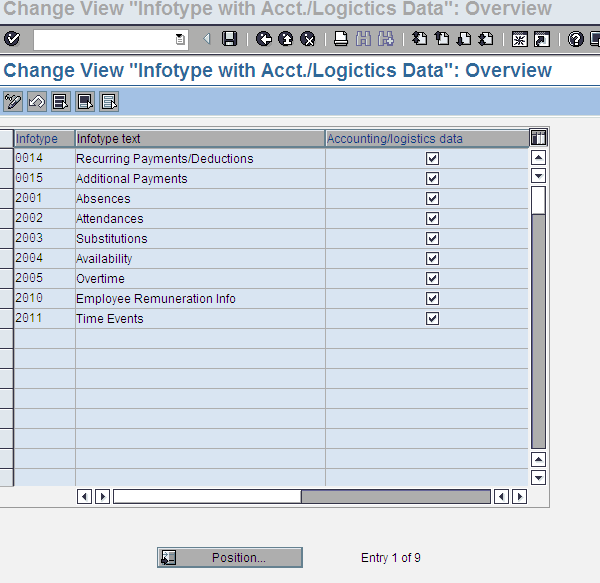Go to previous page icon
This screenshot has height=583, width=600.
click(442, 39)
